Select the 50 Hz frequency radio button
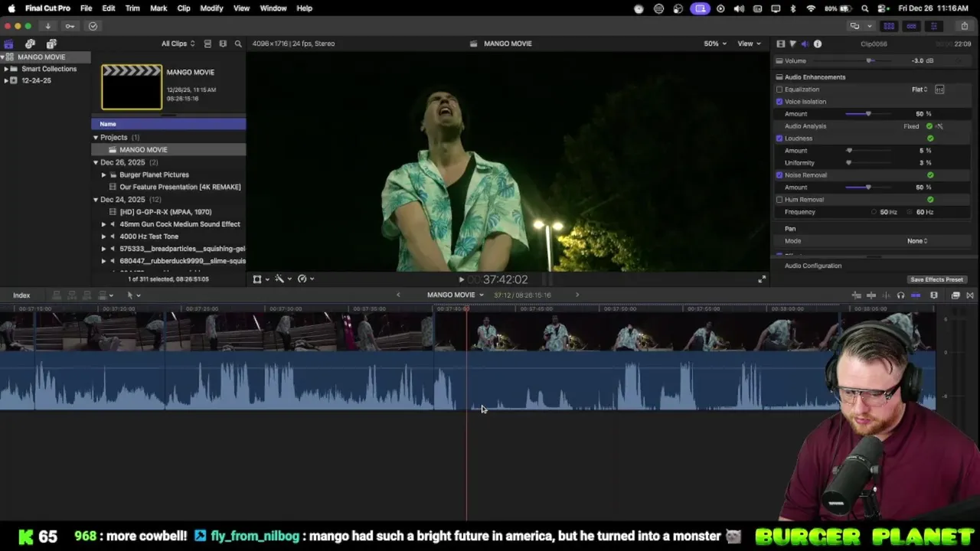The width and height of the screenshot is (980, 551). 874,212
